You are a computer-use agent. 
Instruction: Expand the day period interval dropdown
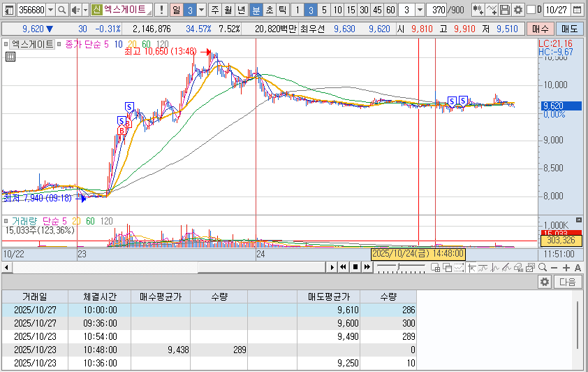201,10
